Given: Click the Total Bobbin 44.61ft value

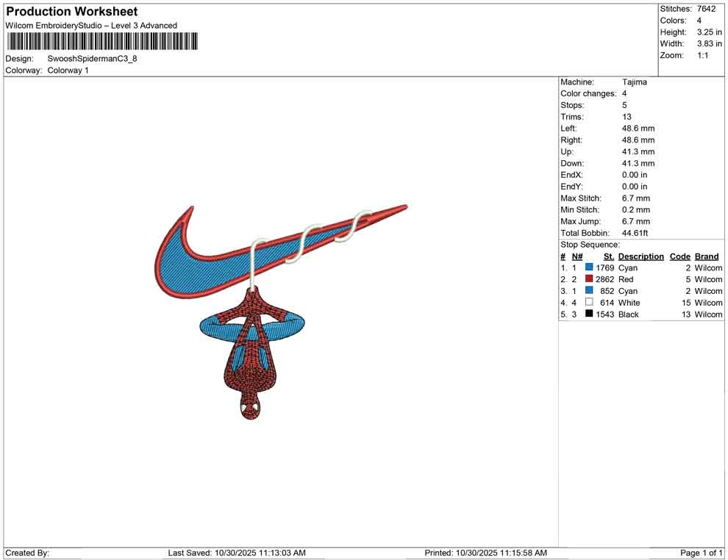Looking at the screenshot, I should (x=634, y=233).
